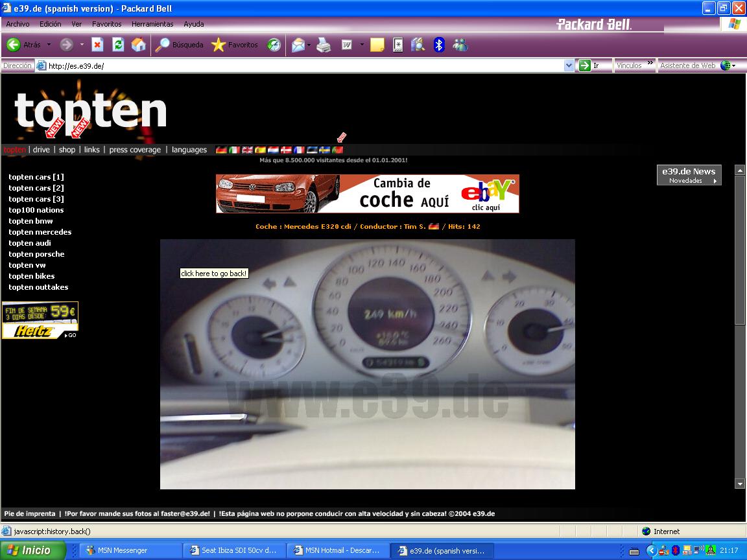The height and width of the screenshot is (560, 747).
Task: Open topten porsche list
Action: (x=36, y=254)
